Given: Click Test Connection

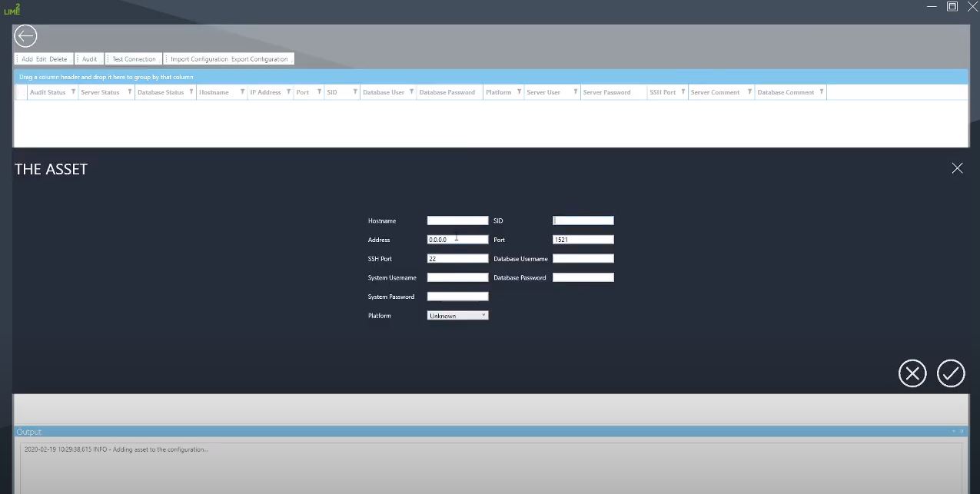Looking at the screenshot, I should click(134, 59).
